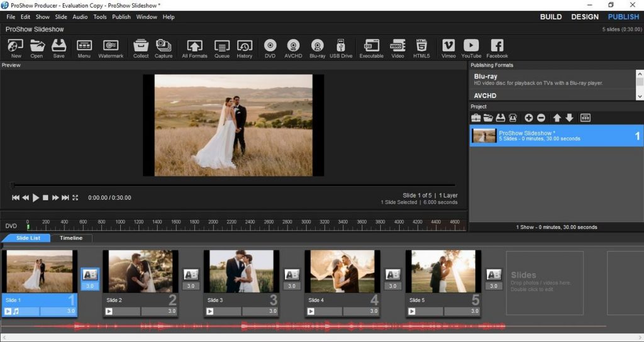
Task: Click the Collect files icon
Action: point(141,48)
